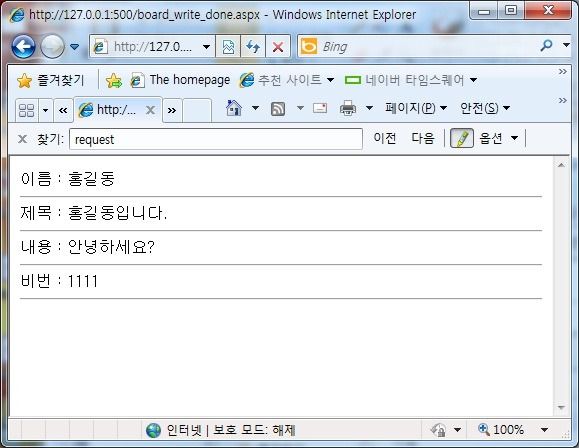Click the status bar lock shield icon

[438, 430]
